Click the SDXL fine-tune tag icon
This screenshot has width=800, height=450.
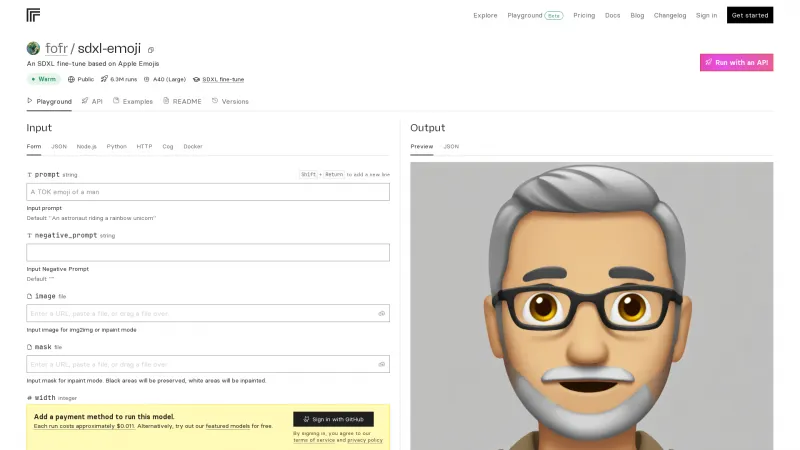(x=196, y=80)
